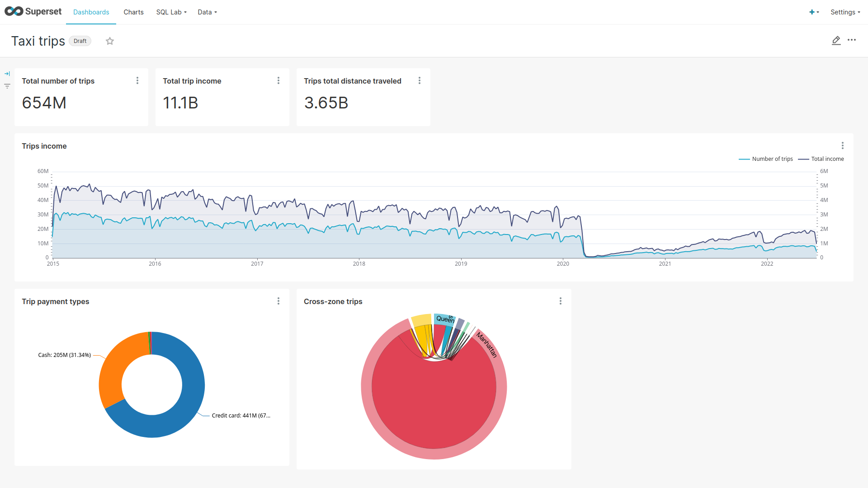The image size is (868, 488).
Task: Open Total number of trips chart menu
Action: coord(137,80)
